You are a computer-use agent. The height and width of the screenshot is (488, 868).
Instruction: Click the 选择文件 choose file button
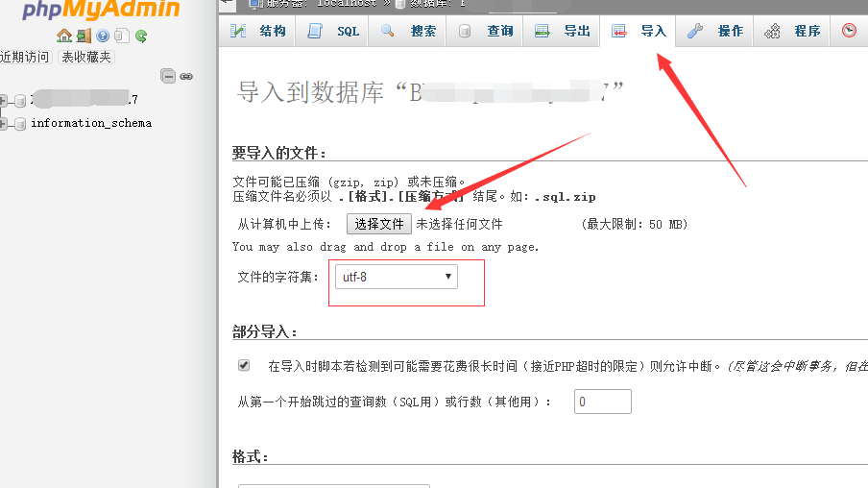pos(379,224)
